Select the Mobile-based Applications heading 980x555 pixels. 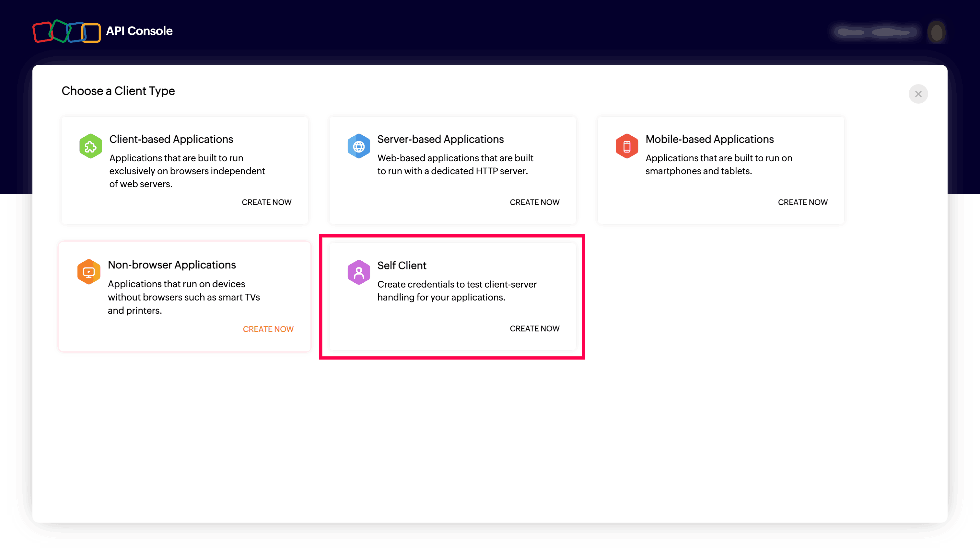[709, 139]
